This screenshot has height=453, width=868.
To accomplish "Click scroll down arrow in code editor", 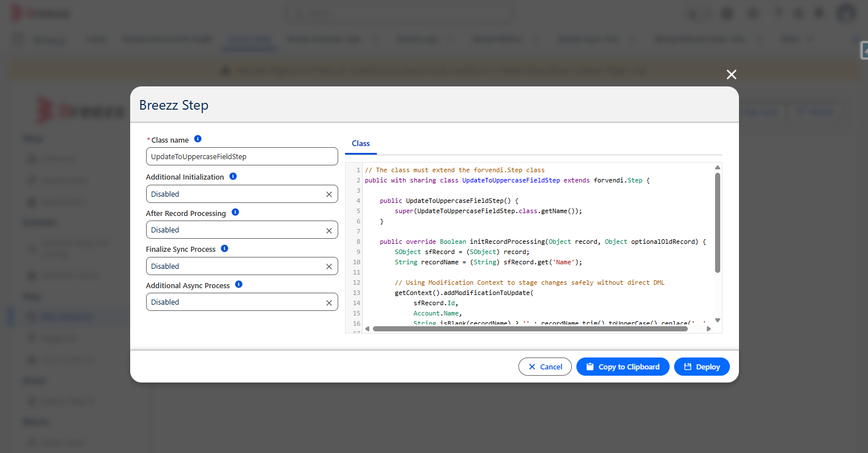I will tap(717, 320).
